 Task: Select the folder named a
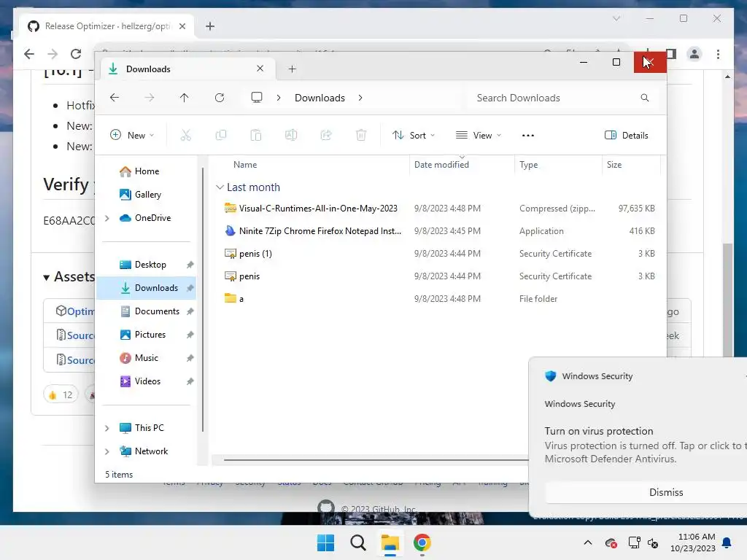(438, 298)
